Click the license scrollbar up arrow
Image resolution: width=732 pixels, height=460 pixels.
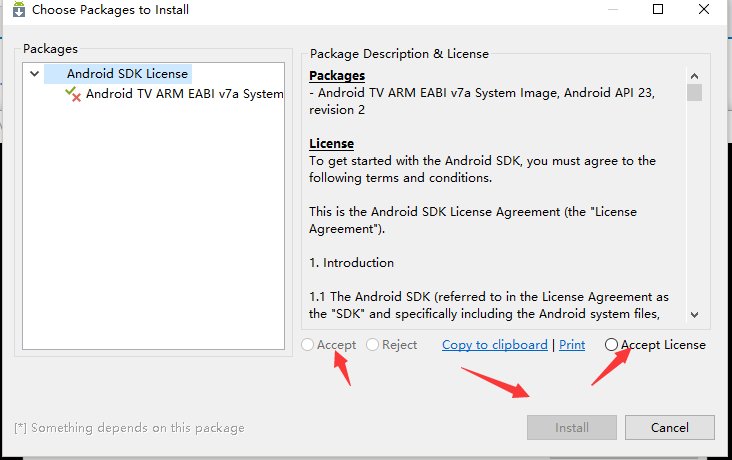(694, 76)
